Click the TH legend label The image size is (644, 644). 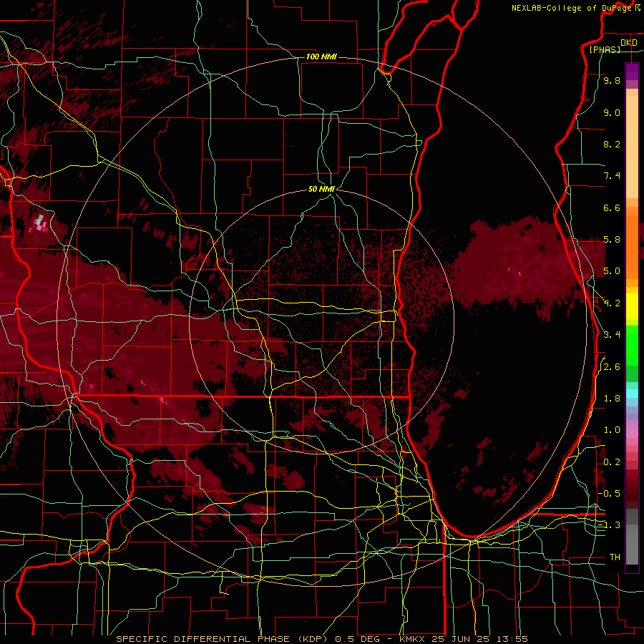(x=615, y=557)
